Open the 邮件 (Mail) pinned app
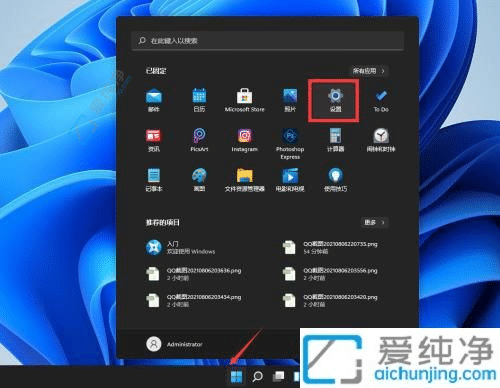Viewport: 500px width, 388px height. (154, 100)
